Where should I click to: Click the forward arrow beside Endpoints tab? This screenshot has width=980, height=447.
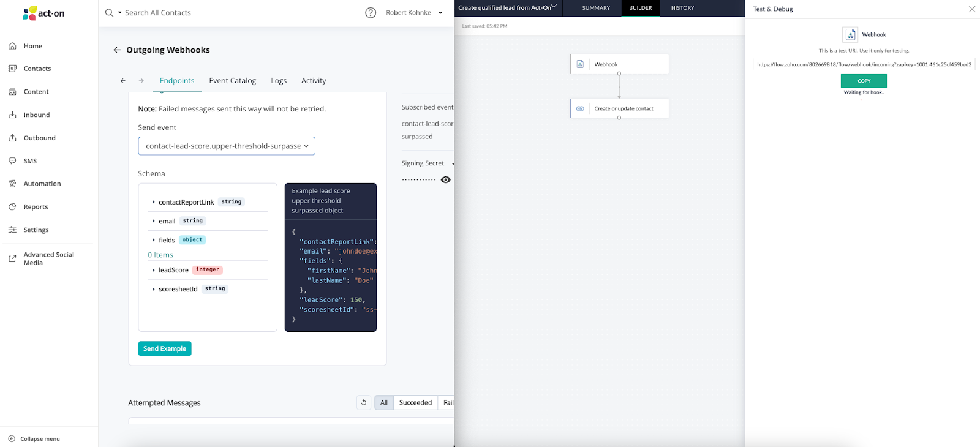(141, 81)
